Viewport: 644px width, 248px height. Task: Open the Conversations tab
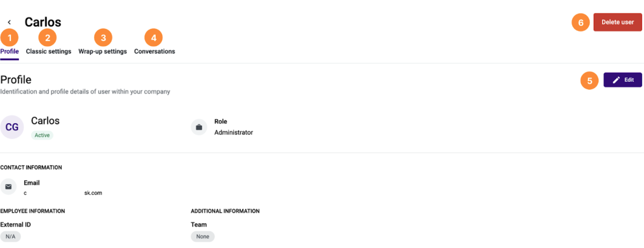pos(155,51)
